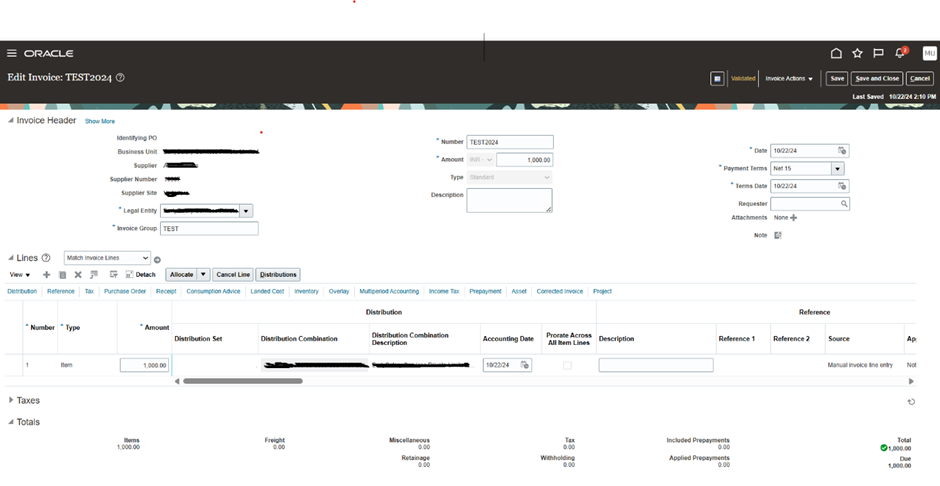This screenshot has height=486, width=940.
Task: Click the horizontal scrollbar in lines table
Action: tap(242, 381)
